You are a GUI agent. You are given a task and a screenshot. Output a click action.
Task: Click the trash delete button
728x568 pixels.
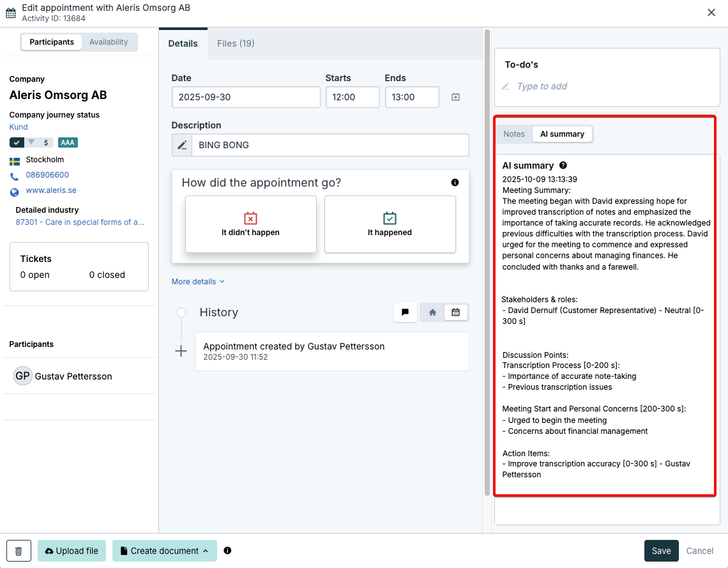[19, 551]
